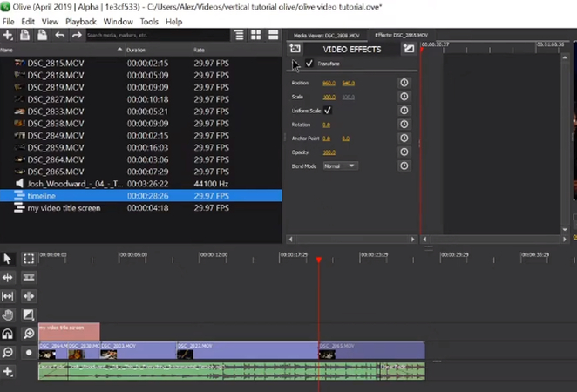The image size is (577, 392).
Task: Switch to Effects: DSC_2865.MOV tab
Action: click(401, 36)
